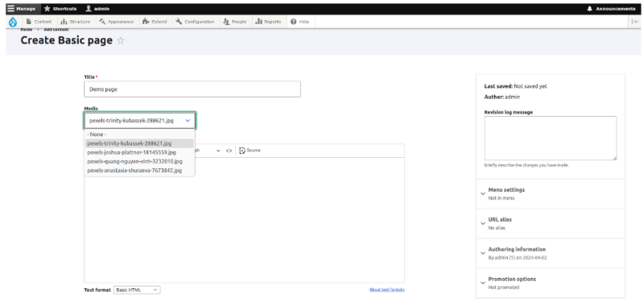Select pexels-trinity-kubassek-288621.jpg option

pos(139,143)
